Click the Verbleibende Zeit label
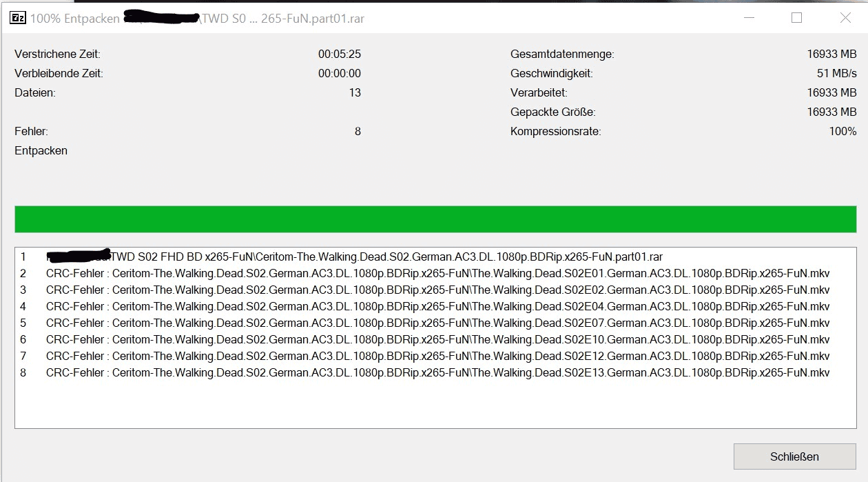The image size is (868, 482). (59, 73)
